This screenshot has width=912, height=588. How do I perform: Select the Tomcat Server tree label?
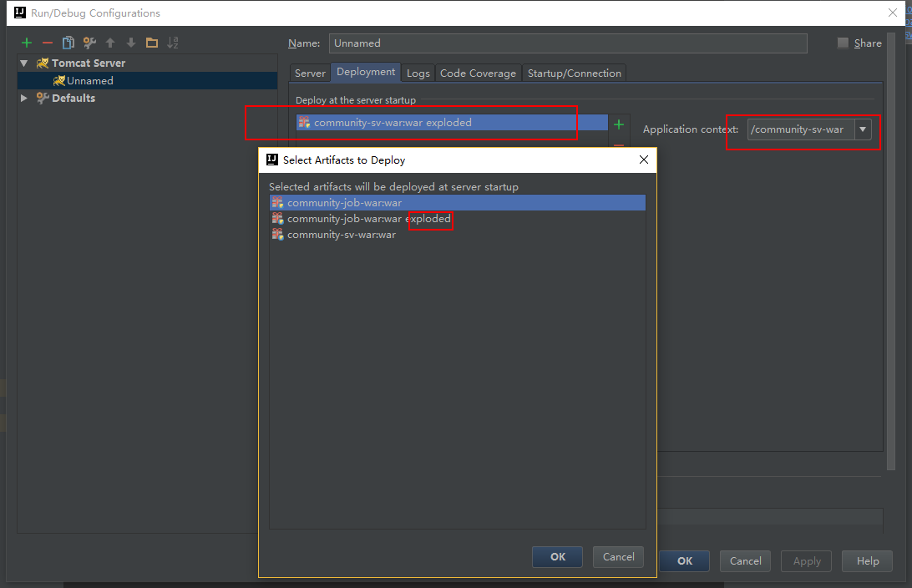pos(89,63)
